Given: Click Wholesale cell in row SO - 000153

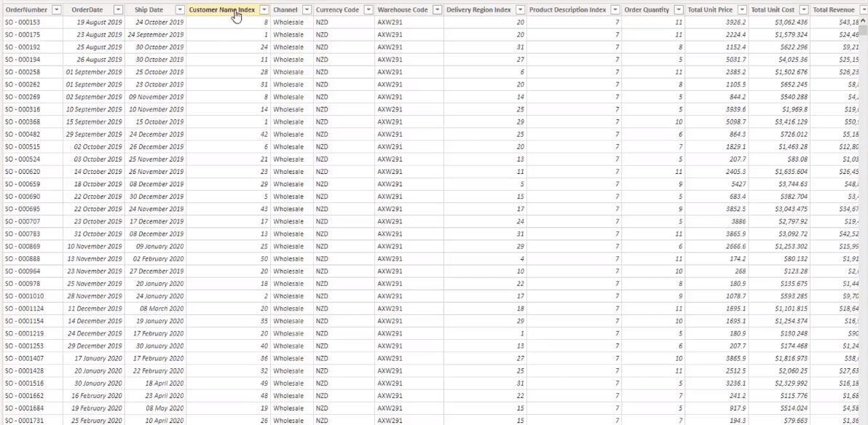Looking at the screenshot, I should click(292, 22).
